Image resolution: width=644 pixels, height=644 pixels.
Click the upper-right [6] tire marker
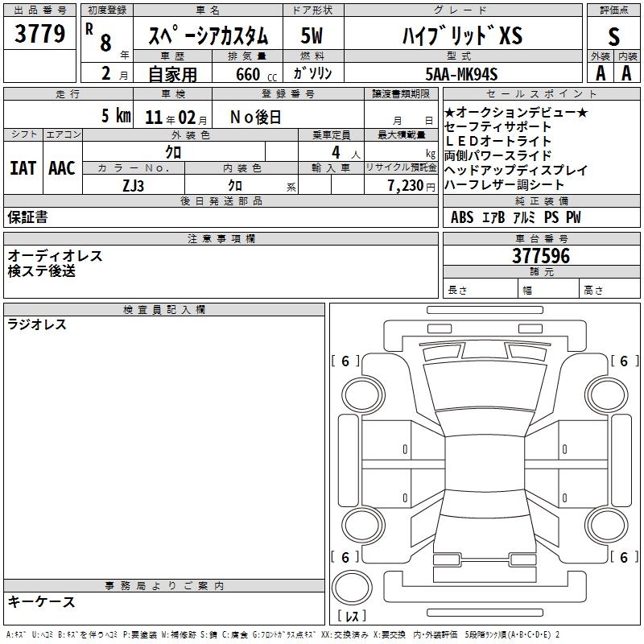(624, 361)
